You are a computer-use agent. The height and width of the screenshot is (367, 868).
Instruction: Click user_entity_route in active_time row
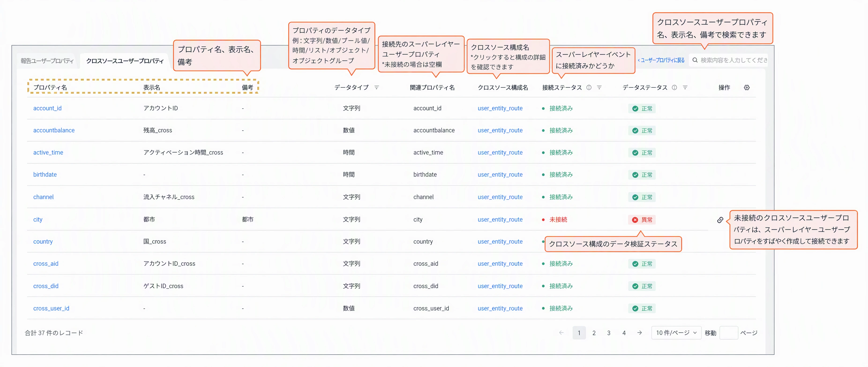coord(500,153)
